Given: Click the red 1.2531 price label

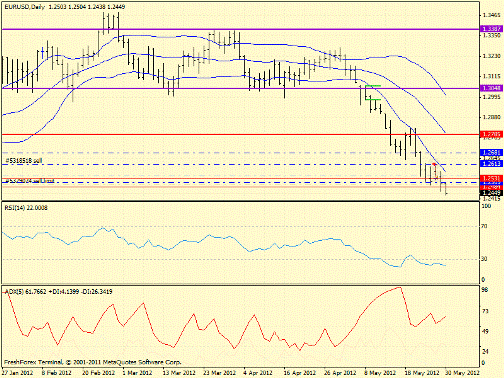Looking at the screenshot, I should click(x=491, y=178).
